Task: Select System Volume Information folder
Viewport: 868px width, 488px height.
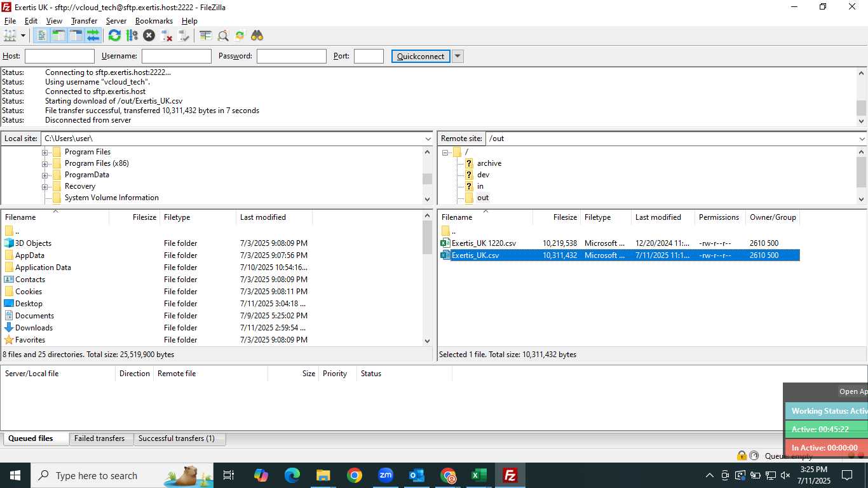Action: pos(112,198)
